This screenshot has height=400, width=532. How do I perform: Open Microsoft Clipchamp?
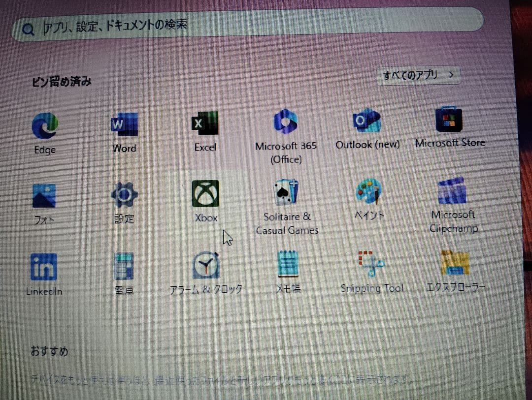[452, 191]
